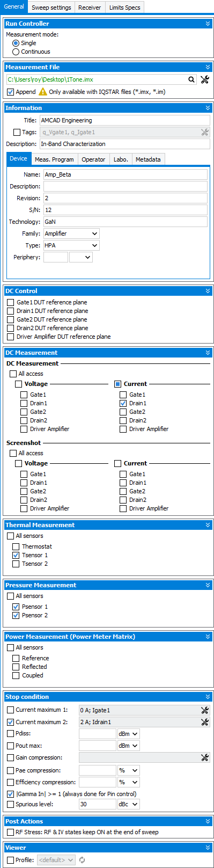
Task: Enable Gate1 DUT reference plane checkbox
Action: pyautogui.click(x=11, y=302)
